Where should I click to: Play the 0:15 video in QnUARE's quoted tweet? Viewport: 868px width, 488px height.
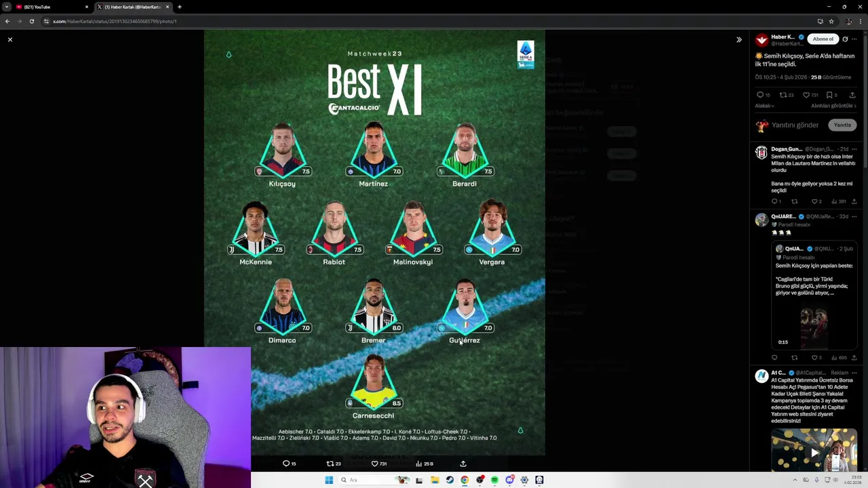click(x=814, y=325)
